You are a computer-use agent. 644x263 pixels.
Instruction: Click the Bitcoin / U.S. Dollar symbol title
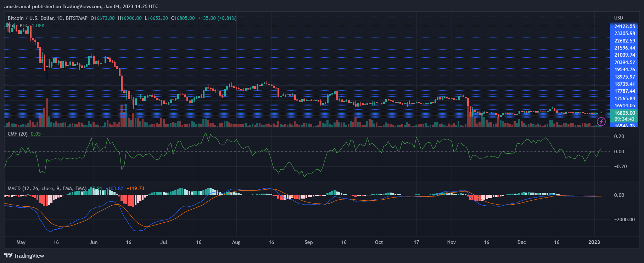[47, 18]
